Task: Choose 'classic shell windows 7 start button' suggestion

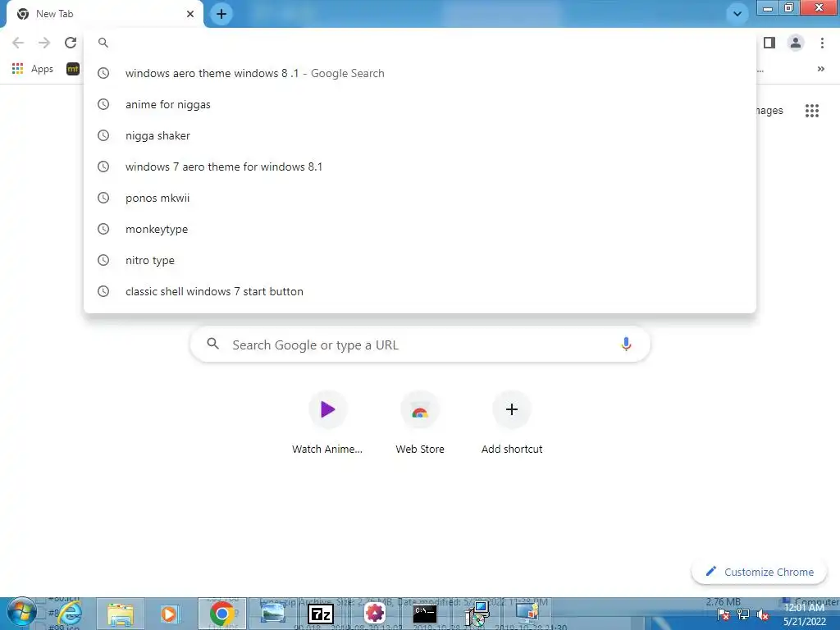Action: pos(420,291)
